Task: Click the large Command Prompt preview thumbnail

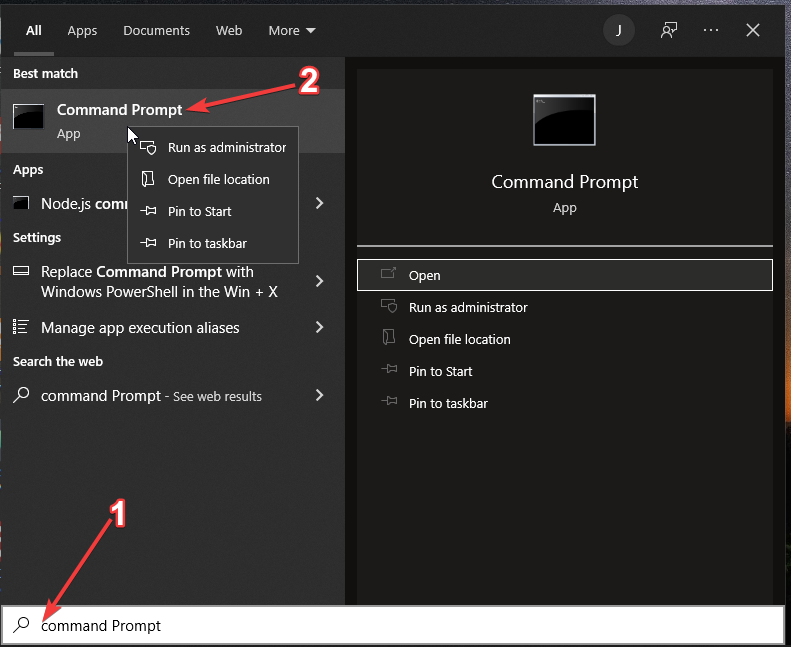Action: [x=564, y=120]
